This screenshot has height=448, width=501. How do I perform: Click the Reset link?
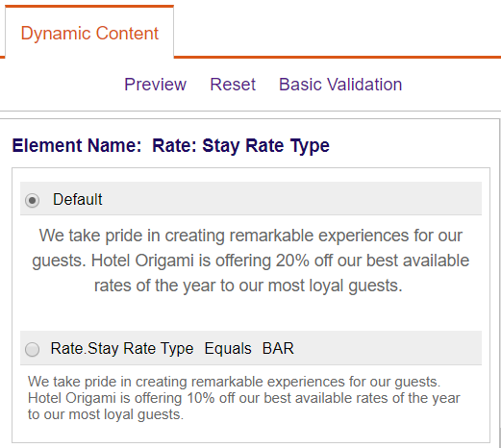[x=233, y=85]
